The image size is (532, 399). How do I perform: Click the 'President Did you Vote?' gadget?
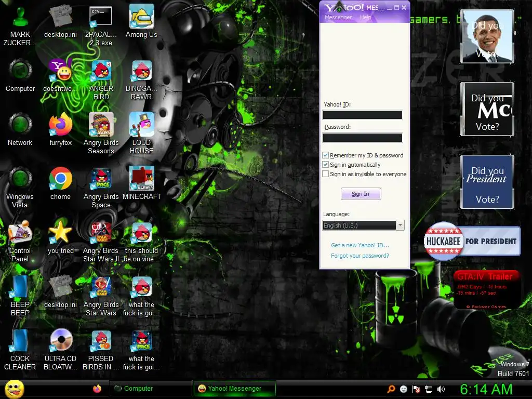[487, 182]
